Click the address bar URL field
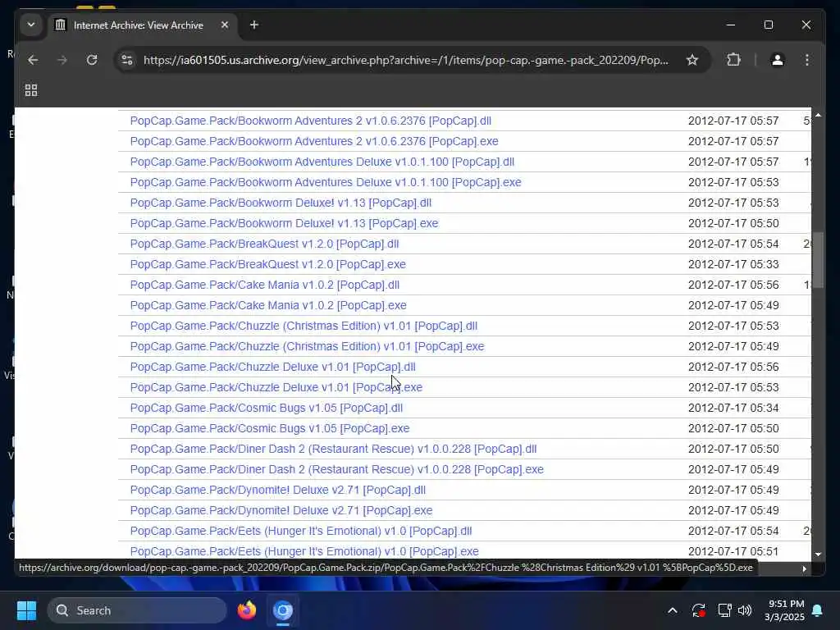The image size is (840, 630). [x=405, y=60]
